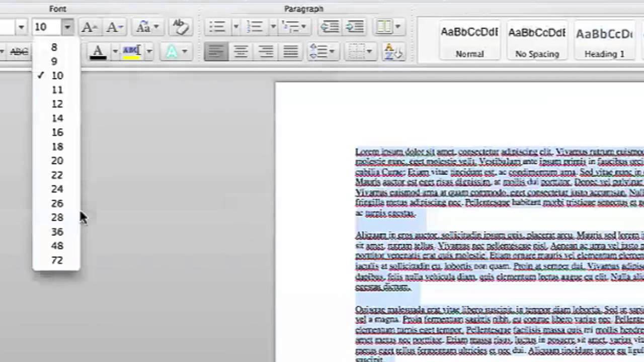Pick font size 28
Image resolution: width=644 pixels, height=362 pixels.
click(x=56, y=218)
